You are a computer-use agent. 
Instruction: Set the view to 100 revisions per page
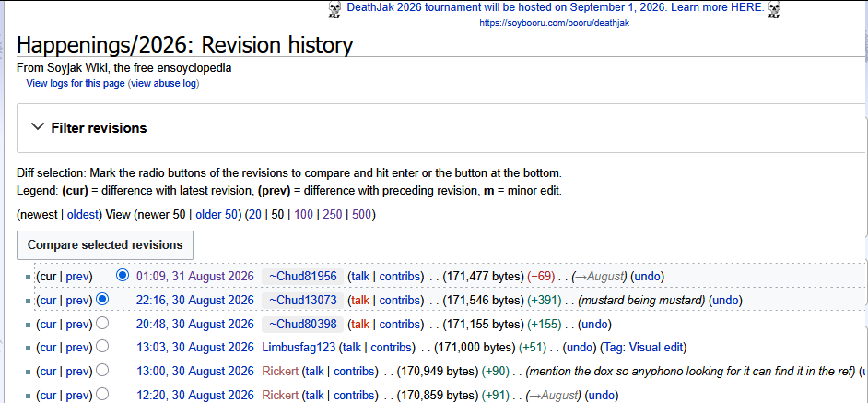304,215
